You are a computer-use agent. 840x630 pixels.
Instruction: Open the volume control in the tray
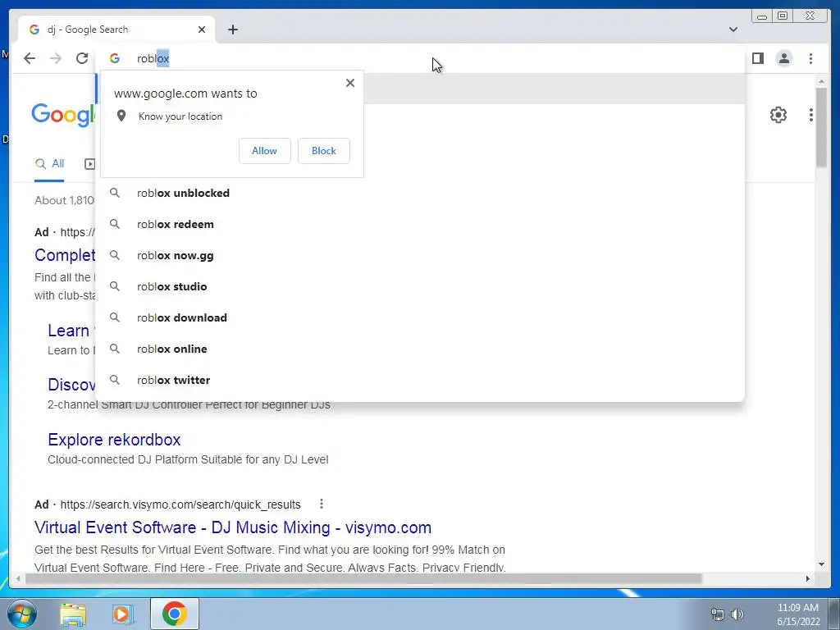(x=737, y=614)
